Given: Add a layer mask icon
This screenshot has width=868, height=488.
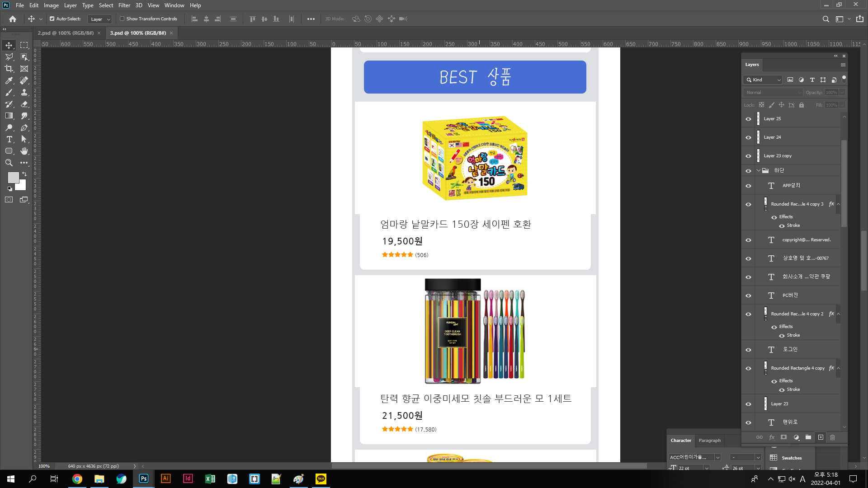Looking at the screenshot, I should pyautogui.click(x=784, y=437).
